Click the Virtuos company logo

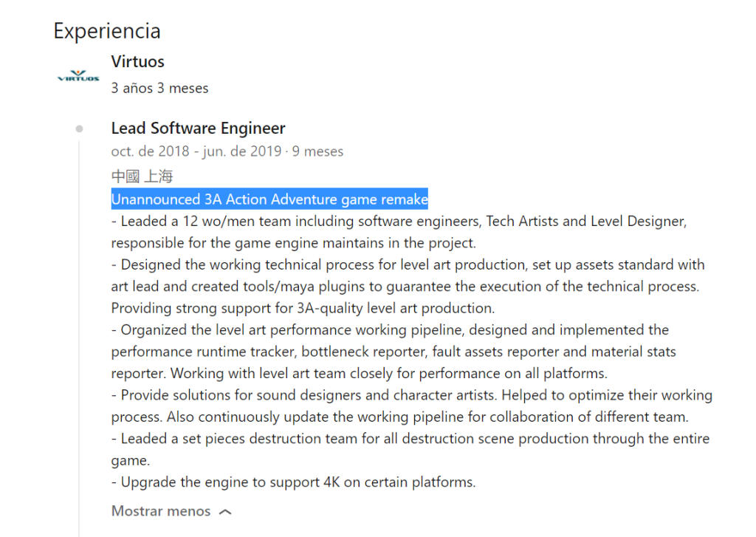click(x=78, y=76)
